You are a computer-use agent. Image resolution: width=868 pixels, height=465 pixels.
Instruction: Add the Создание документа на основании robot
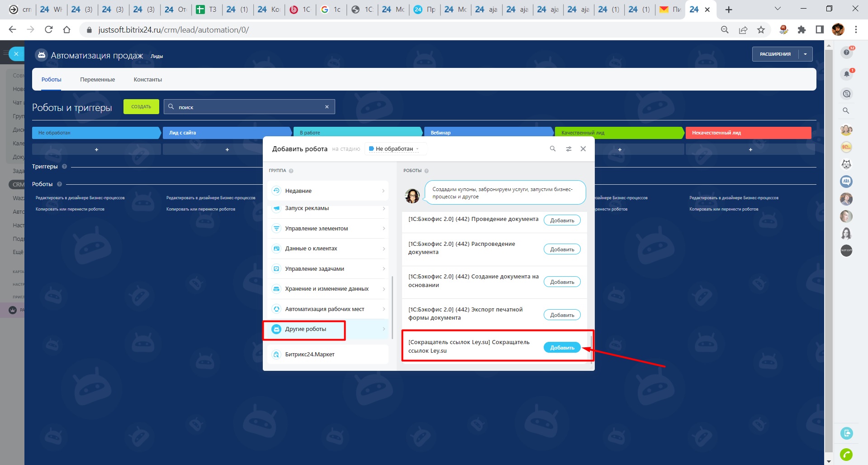coord(562,282)
